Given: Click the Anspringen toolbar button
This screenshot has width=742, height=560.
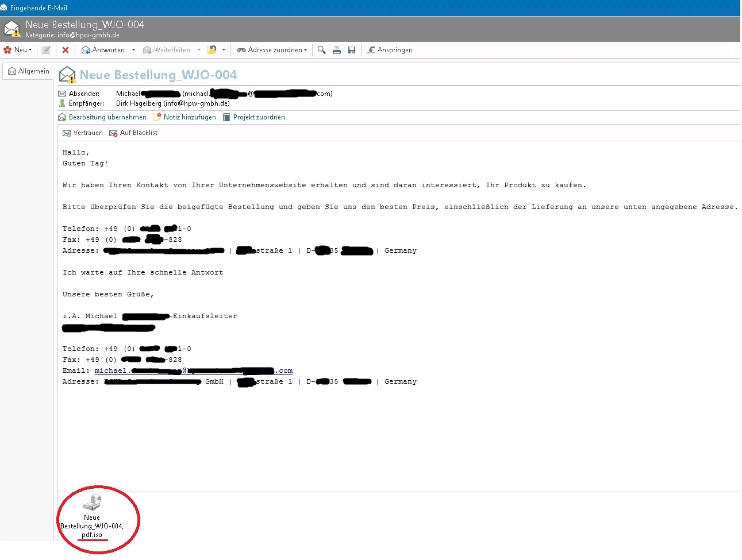Looking at the screenshot, I should pyautogui.click(x=390, y=50).
